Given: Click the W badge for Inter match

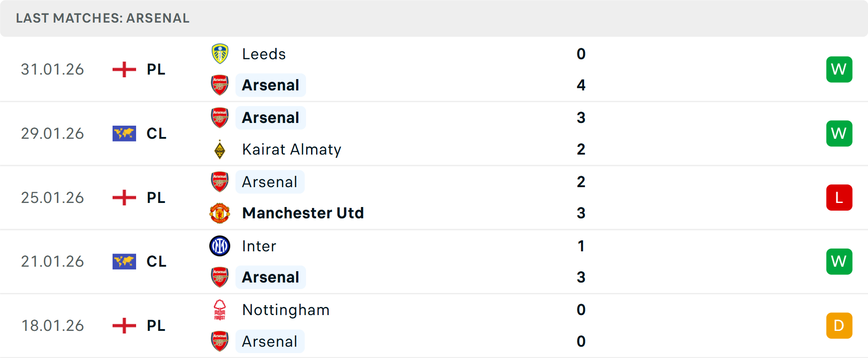Looking at the screenshot, I should (x=839, y=261).
